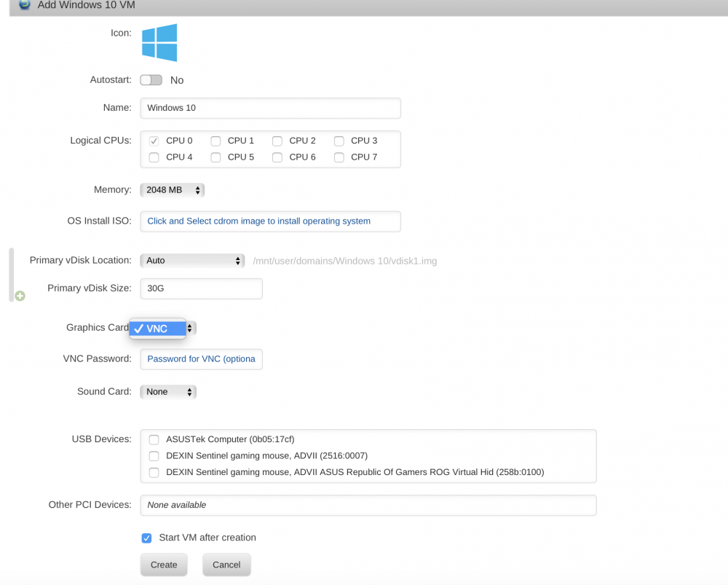Select VNC in Graphics Card menu

pyautogui.click(x=158, y=329)
